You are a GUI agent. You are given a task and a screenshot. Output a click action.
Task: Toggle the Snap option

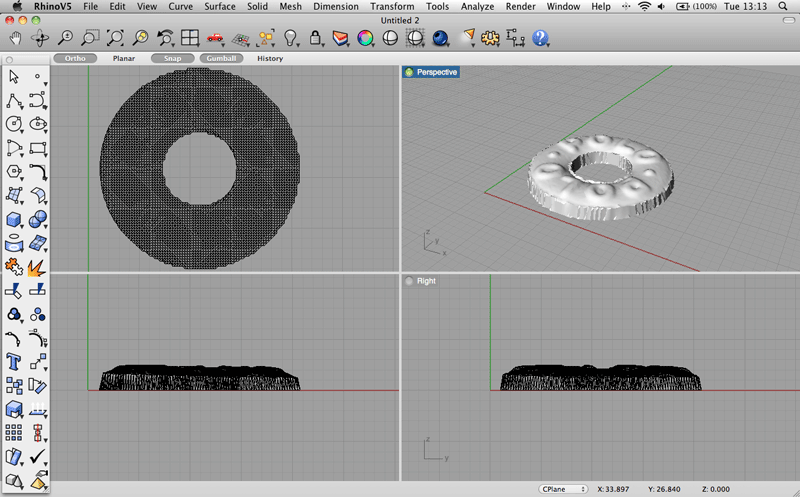[172, 59]
